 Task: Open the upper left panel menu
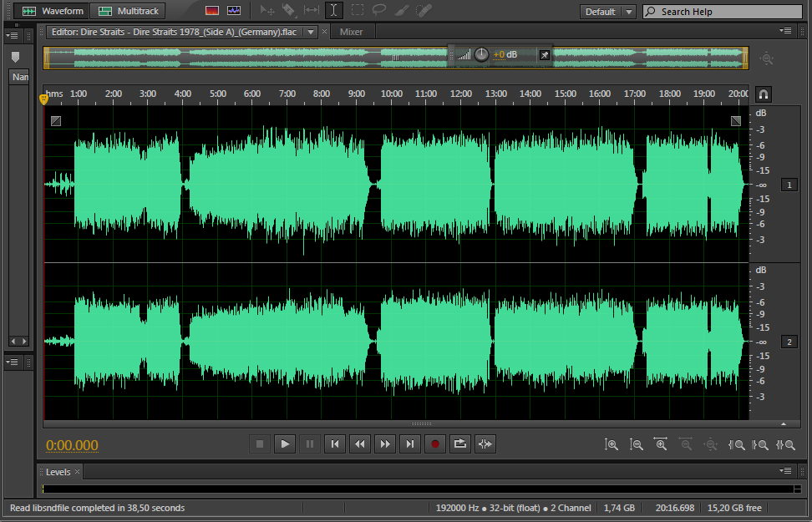pyautogui.click(x=12, y=36)
